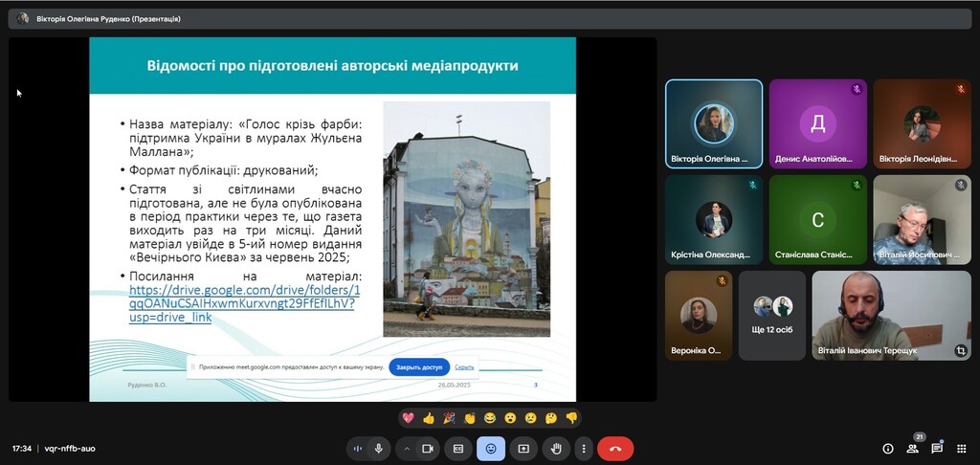Select the "Ще 12 осіб" tile
980x465 pixels.
coord(771,315)
